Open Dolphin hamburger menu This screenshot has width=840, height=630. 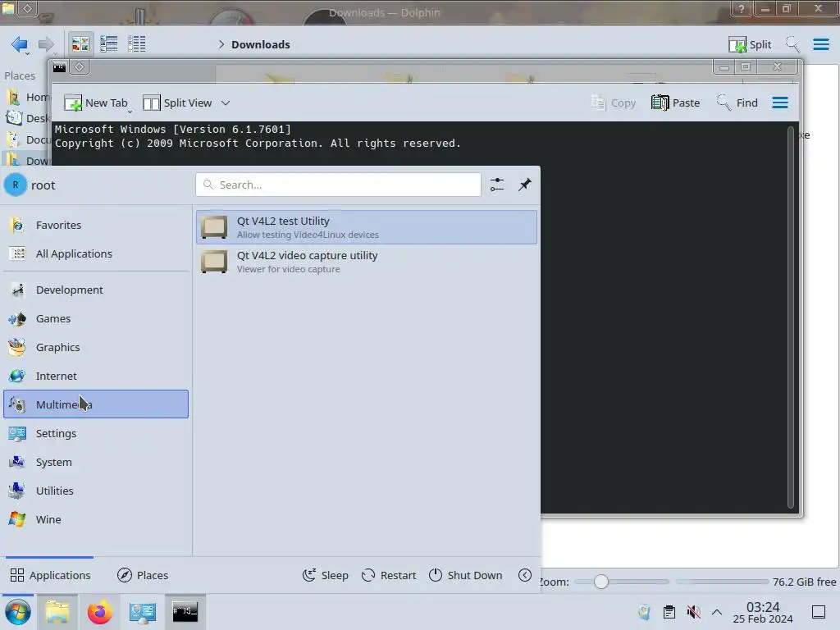pos(820,44)
